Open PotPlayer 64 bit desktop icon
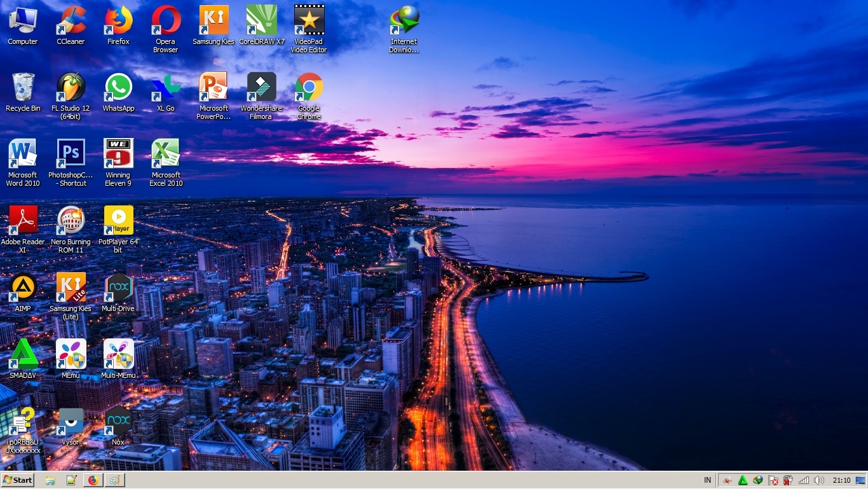 click(x=118, y=221)
